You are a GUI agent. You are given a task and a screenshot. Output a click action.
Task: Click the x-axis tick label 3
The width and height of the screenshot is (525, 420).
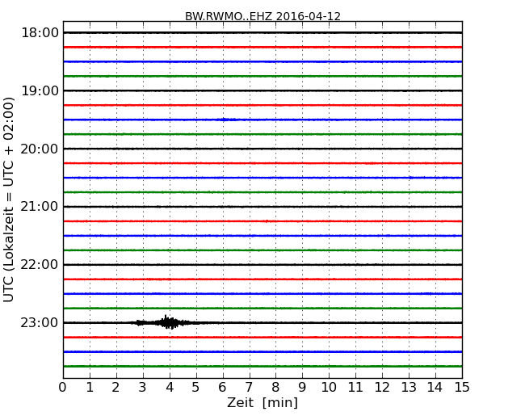pos(143,388)
